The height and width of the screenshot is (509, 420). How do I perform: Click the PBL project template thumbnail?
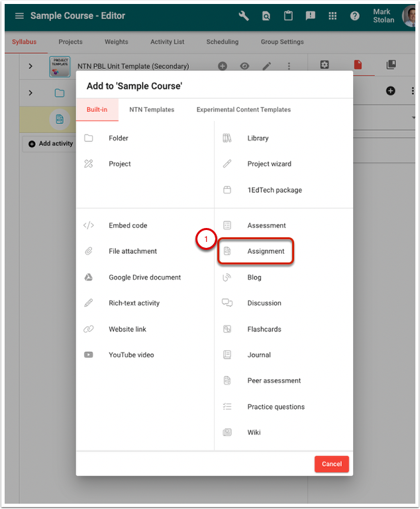click(60, 66)
